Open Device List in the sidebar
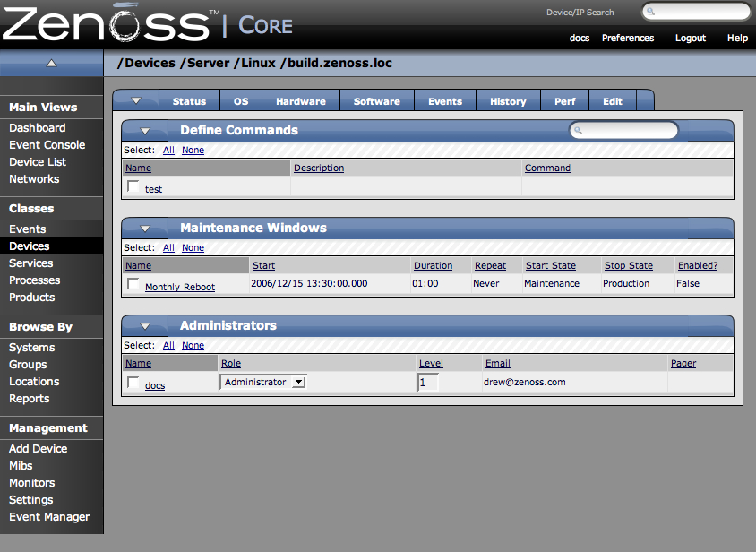The height and width of the screenshot is (552, 756). coord(38,162)
